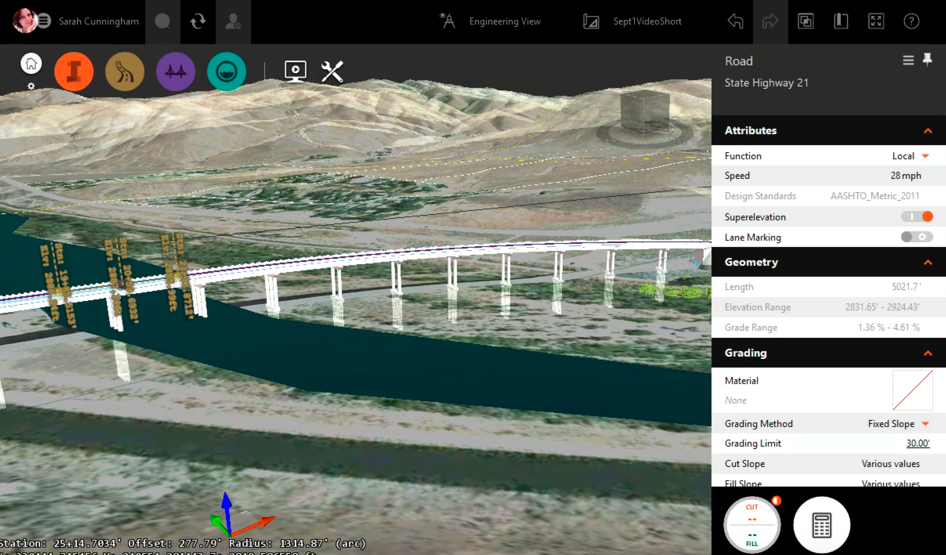This screenshot has width=946, height=555.
Task: Click the sync arrows icon
Action: (197, 22)
